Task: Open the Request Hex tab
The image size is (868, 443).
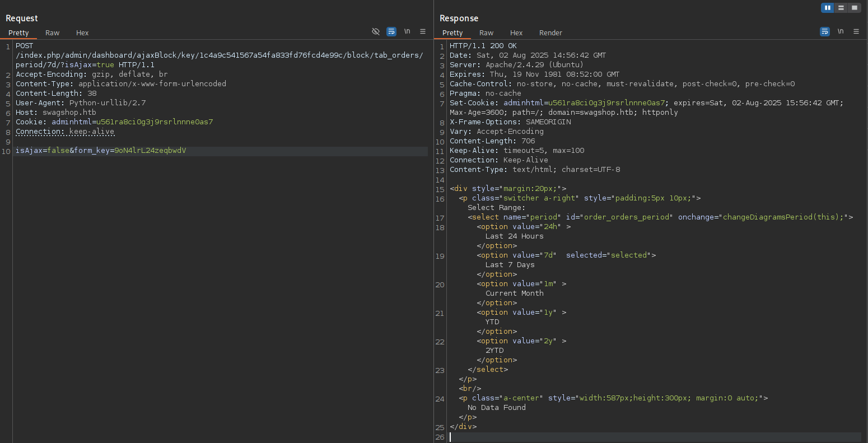Action: (x=82, y=32)
